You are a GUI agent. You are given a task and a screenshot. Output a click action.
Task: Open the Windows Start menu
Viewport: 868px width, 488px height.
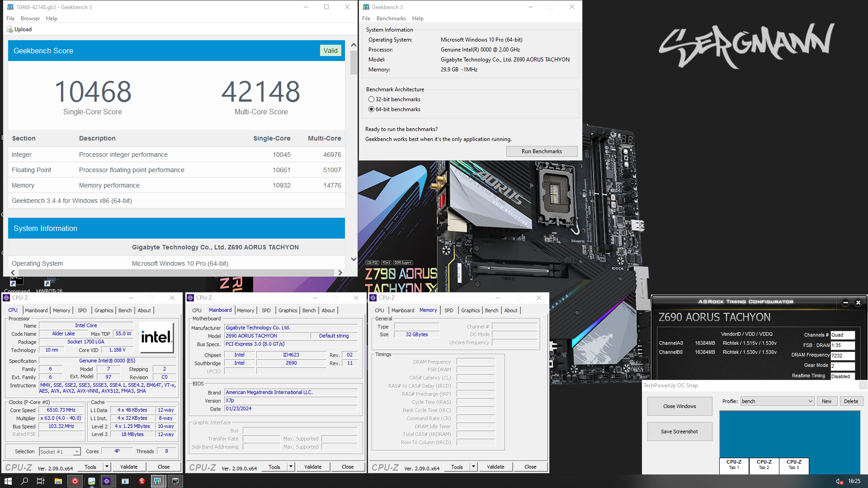point(8,481)
